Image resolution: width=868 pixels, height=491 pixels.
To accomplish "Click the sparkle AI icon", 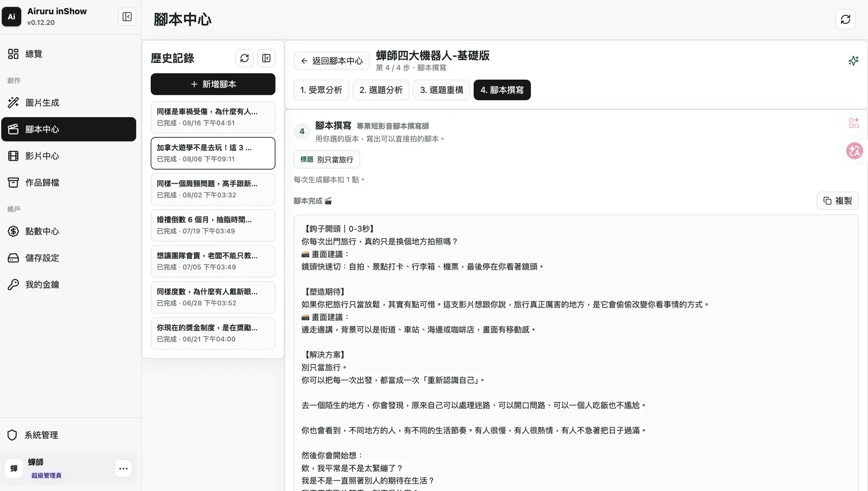I will pos(853,61).
